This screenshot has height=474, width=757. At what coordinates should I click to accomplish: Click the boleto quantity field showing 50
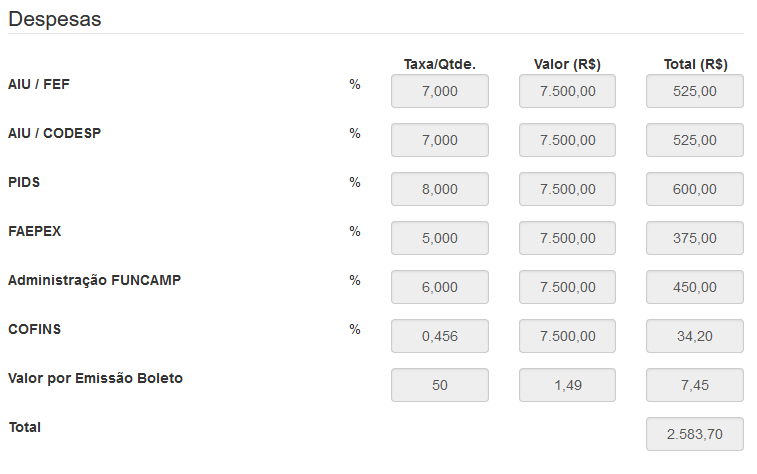click(x=440, y=385)
